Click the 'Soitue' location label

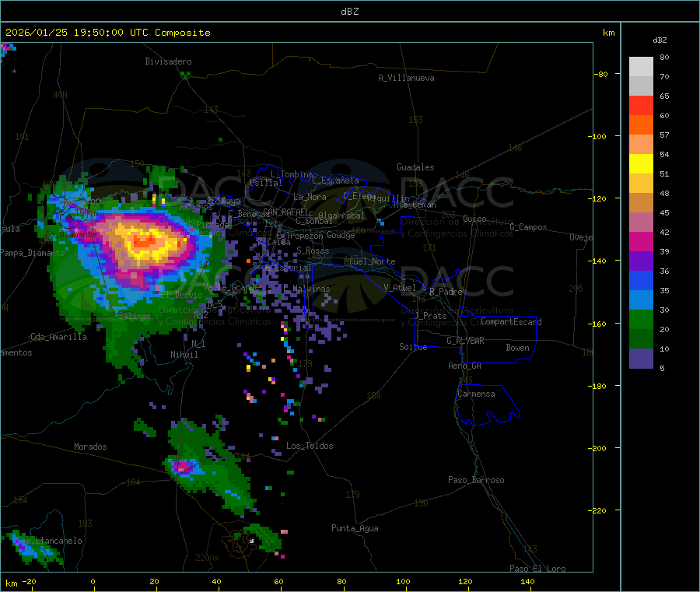(x=414, y=347)
